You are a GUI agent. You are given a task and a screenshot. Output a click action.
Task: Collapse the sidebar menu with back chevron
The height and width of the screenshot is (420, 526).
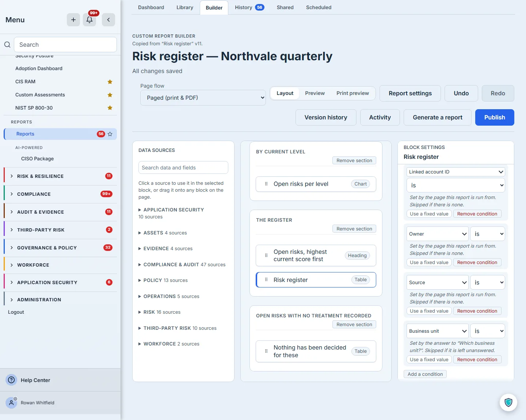click(108, 20)
